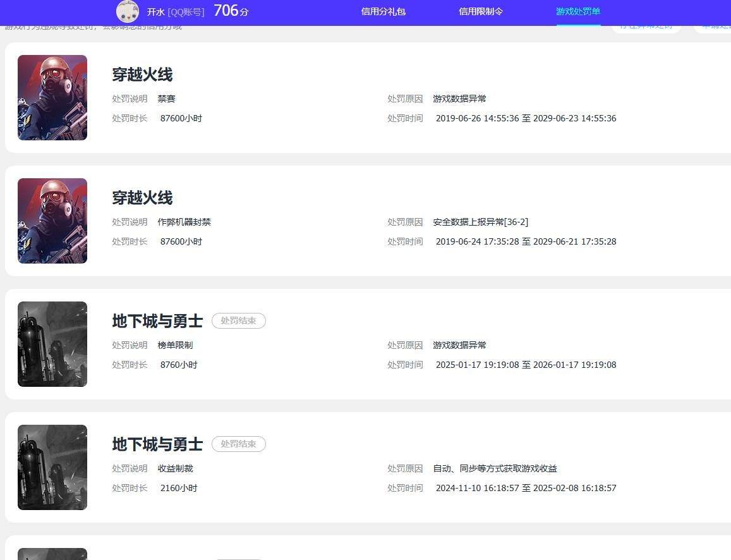Select the 游戏处罚单 tab
Screen dimensions: 731x560
tap(578, 11)
